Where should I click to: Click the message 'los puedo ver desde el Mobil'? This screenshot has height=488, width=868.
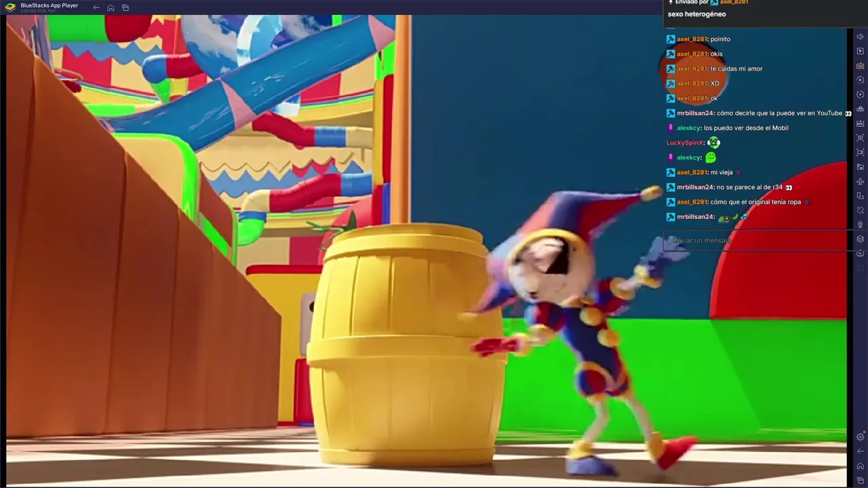746,128
